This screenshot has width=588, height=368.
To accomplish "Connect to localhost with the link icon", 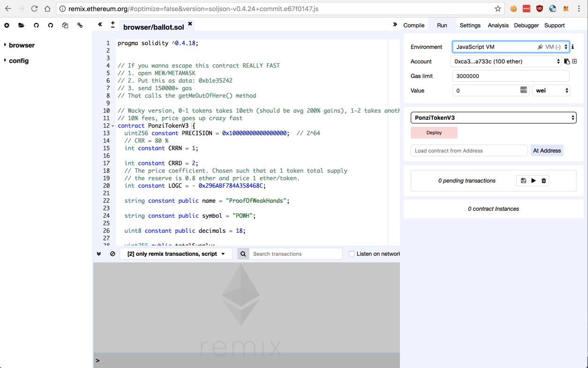I will 80,25.
